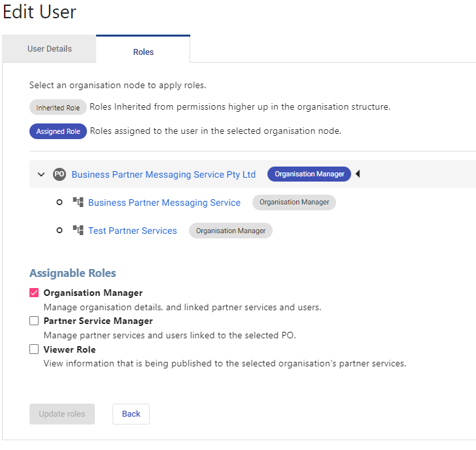Click the black triangle marker after Organisation Manager badge
This screenshot has width=476, height=450.
pyautogui.click(x=358, y=174)
